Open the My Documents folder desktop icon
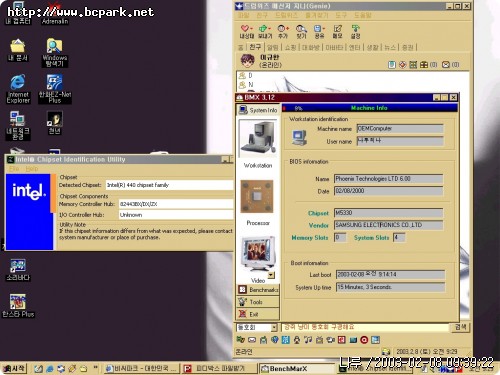This screenshot has width=500, height=375. [18, 50]
